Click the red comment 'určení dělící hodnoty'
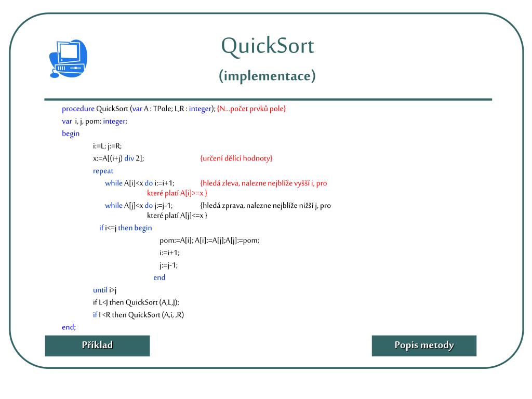 [236, 158]
